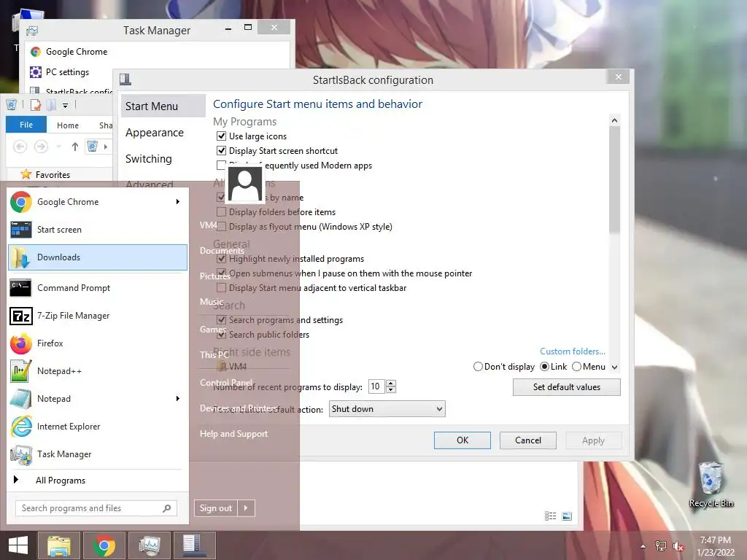The image size is (747, 560).
Task: Open Start screen shortcut in Start menu
Action: click(x=98, y=230)
